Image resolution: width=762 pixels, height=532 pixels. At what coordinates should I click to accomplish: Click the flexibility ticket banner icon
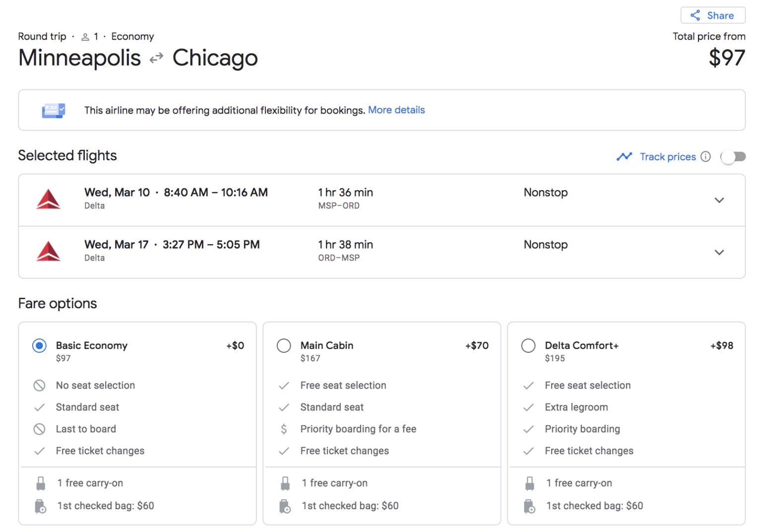point(53,110)
